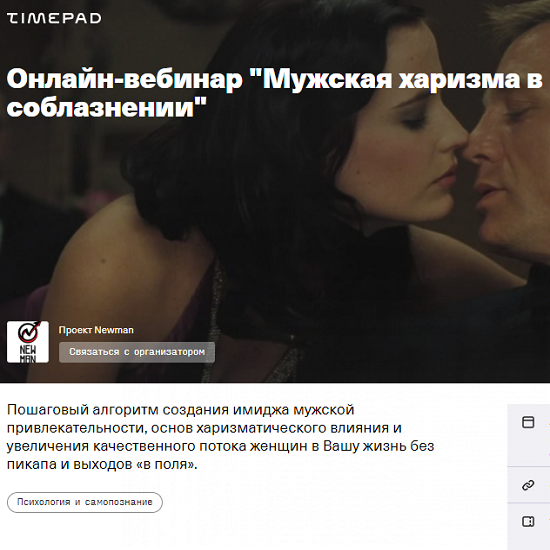
Task: Click the calendar date icon
Action: (x=528, y=422)
